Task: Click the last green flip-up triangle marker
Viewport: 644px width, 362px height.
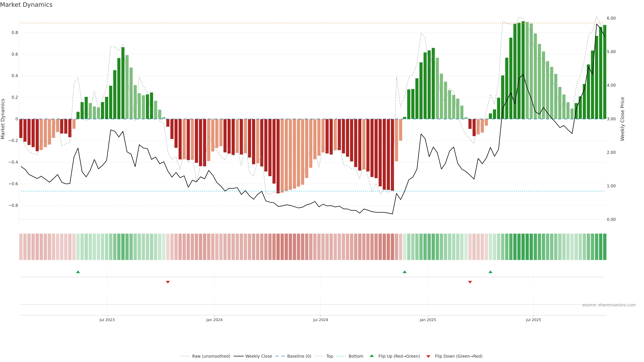Action: [490, 272]
